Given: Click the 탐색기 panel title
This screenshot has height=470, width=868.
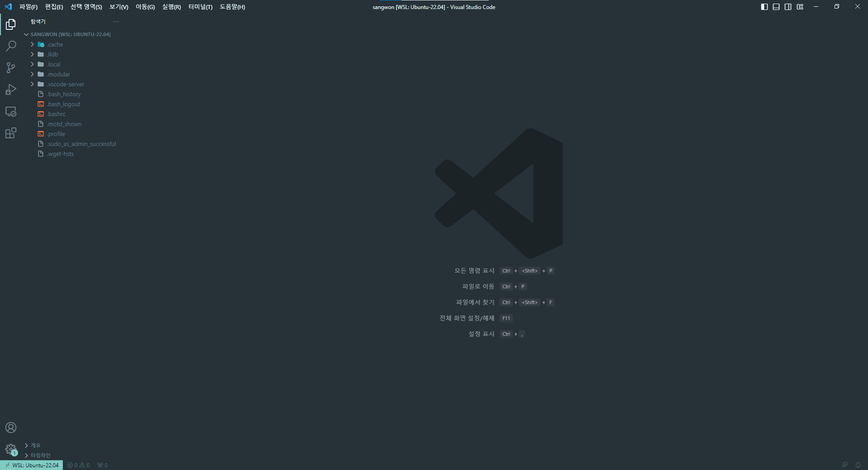Looking at the screenshot, I should point(38,22).
